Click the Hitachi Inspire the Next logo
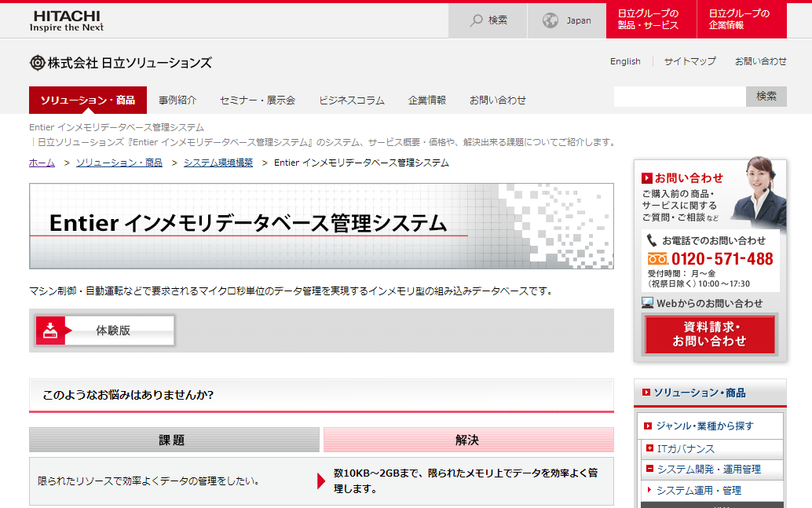Viewport: 812px width, 508px height. (x=66, y=20)
